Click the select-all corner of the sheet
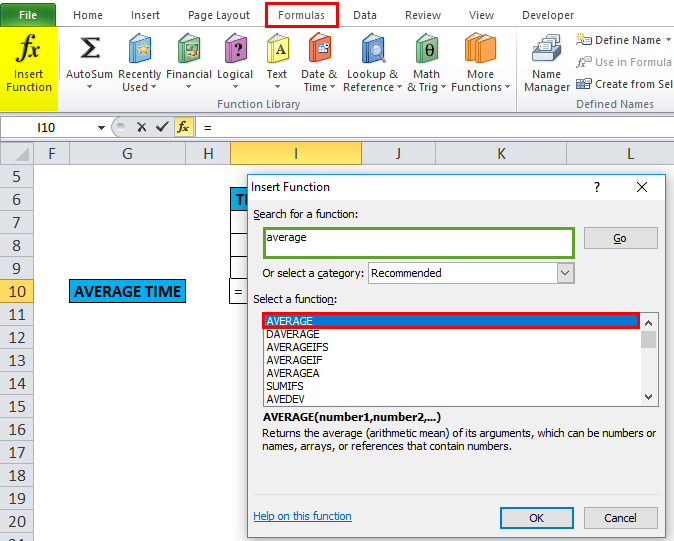The image size is (674, 541). click(x=17, y=154)
